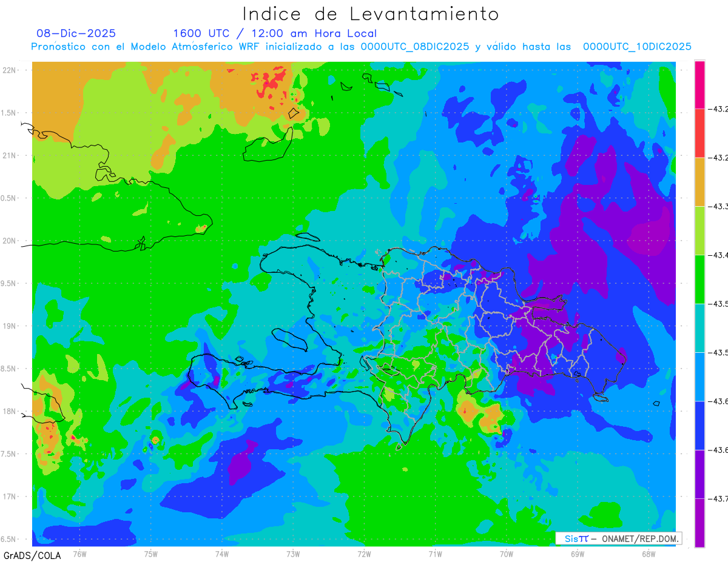Click the '17N' latitude label
Image resolution: width=728 pixels, height=562 pixels.
pos(10,497)
